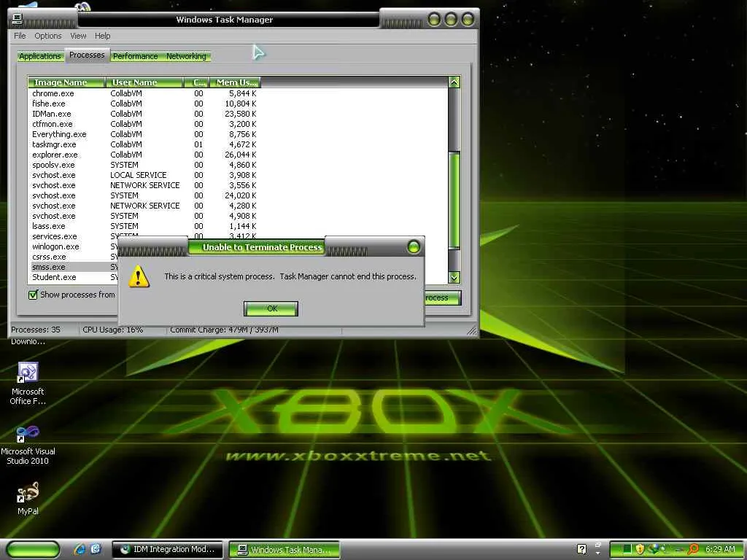The width and height of the screenshot is (747, 560).
Task: Click the green Start button
Action: (x=33, y=549)
